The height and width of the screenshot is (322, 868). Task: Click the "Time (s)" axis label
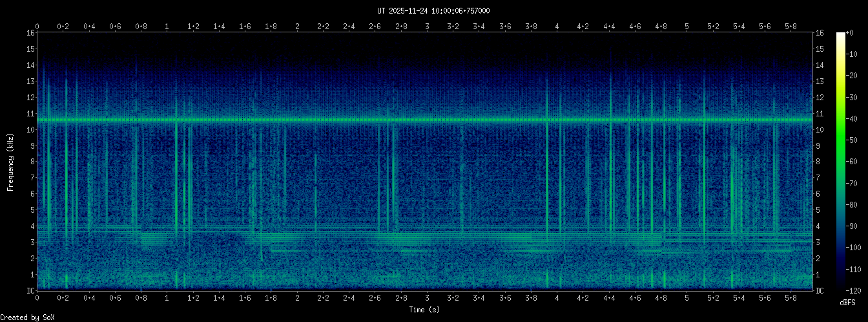(425, 310)
